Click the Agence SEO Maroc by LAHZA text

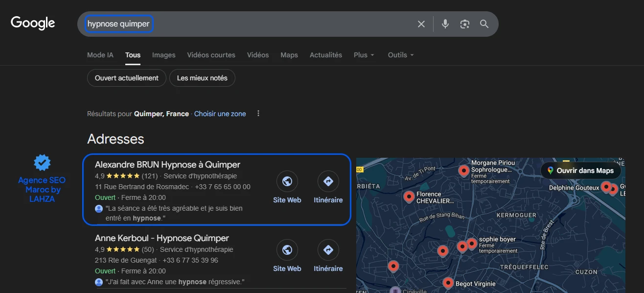click(x=42, y=190)
